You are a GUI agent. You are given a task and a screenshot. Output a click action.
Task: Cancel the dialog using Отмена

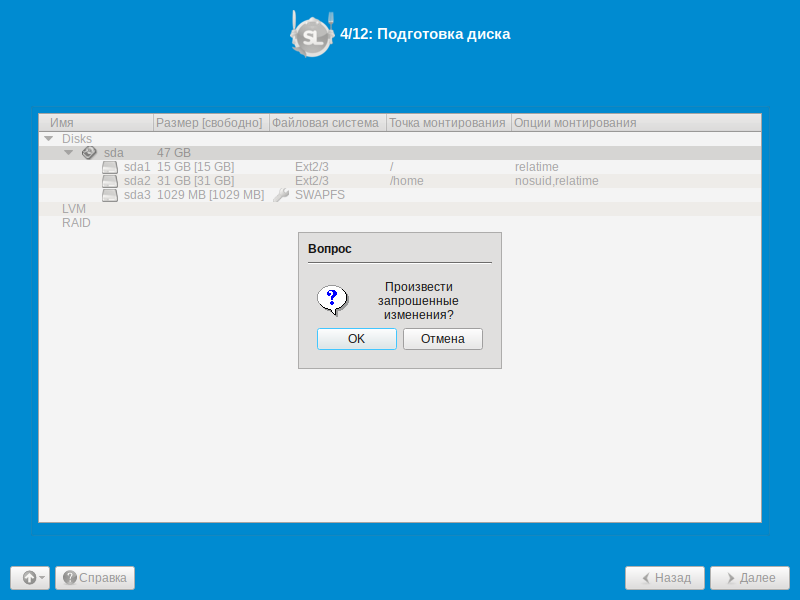442,339
